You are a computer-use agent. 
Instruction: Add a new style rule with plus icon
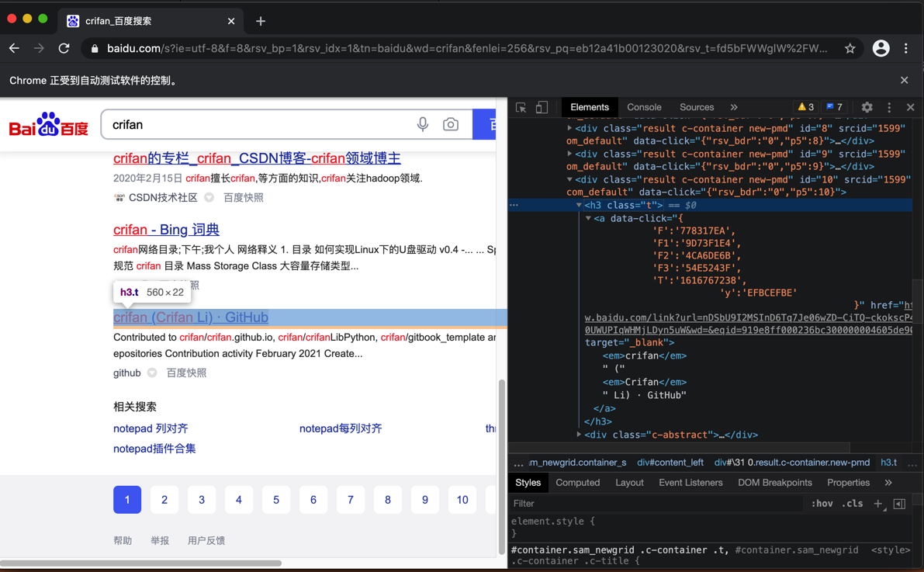tap(879, 504)
